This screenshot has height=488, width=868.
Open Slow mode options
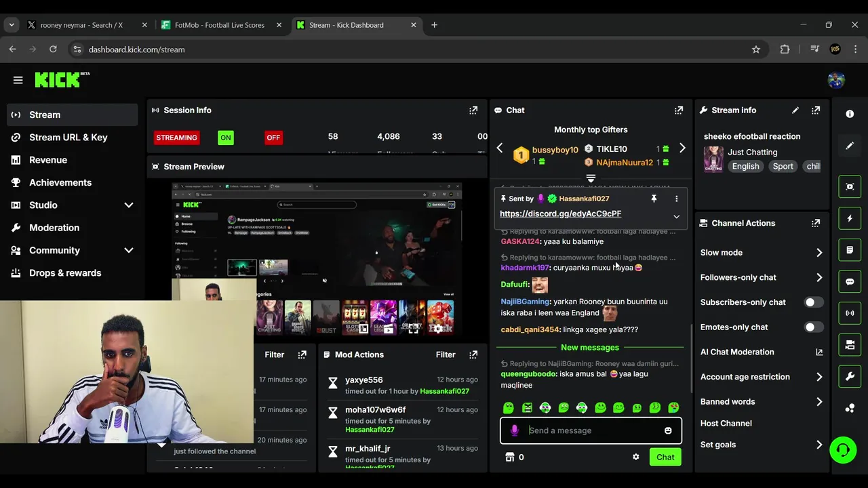click(x=761, y=252)
